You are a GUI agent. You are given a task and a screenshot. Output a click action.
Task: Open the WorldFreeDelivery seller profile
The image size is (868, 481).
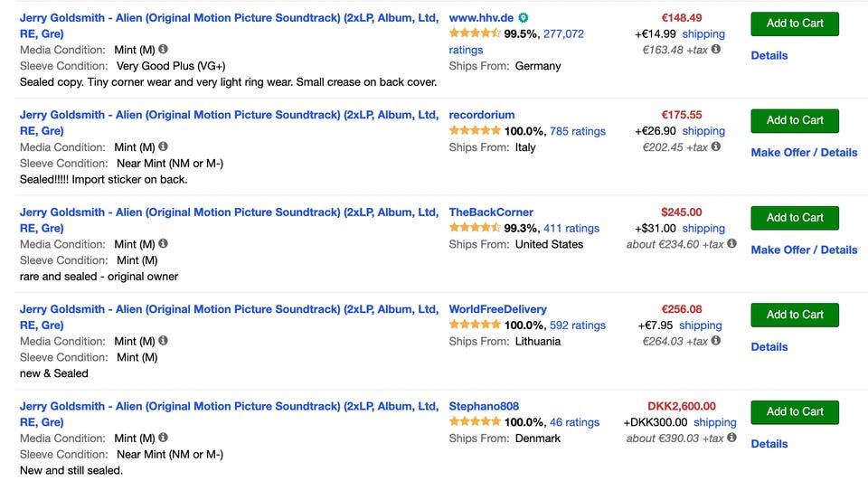point(497,309)
